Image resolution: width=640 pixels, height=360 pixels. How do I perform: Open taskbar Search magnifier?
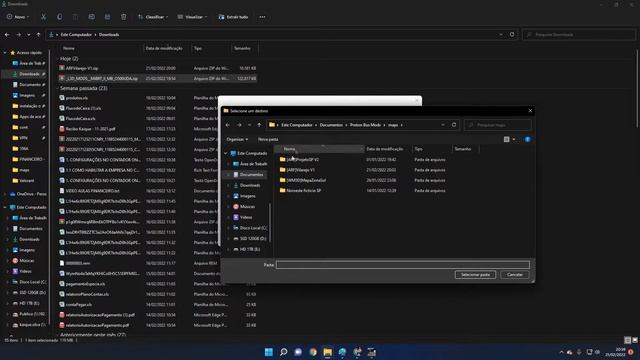(x=283, y=352)
